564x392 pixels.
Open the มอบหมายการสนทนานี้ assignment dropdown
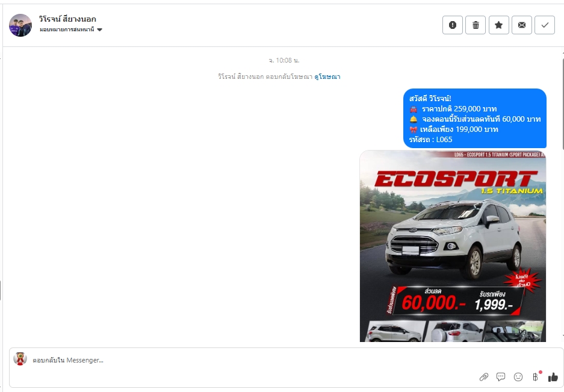pyautogui.click(x=71, y=30)
